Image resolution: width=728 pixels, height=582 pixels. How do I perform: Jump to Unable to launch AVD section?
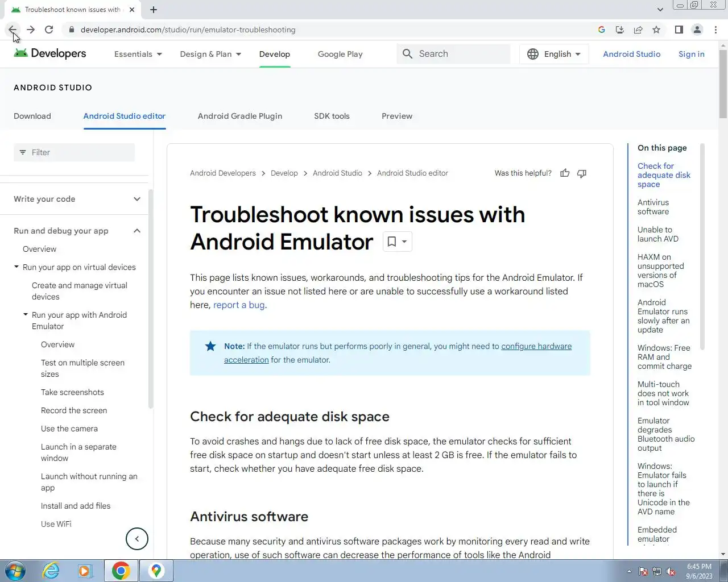(658, 234)
